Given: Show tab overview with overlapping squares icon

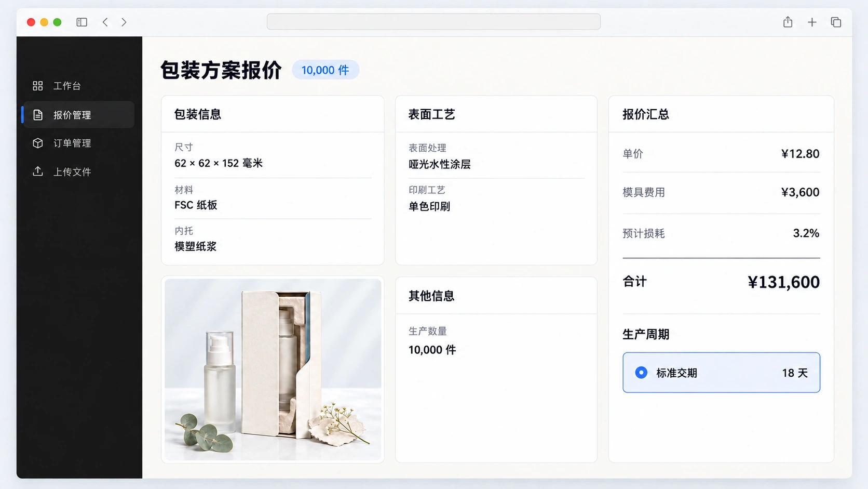Looking at the screenshot, I should [836, 22].
